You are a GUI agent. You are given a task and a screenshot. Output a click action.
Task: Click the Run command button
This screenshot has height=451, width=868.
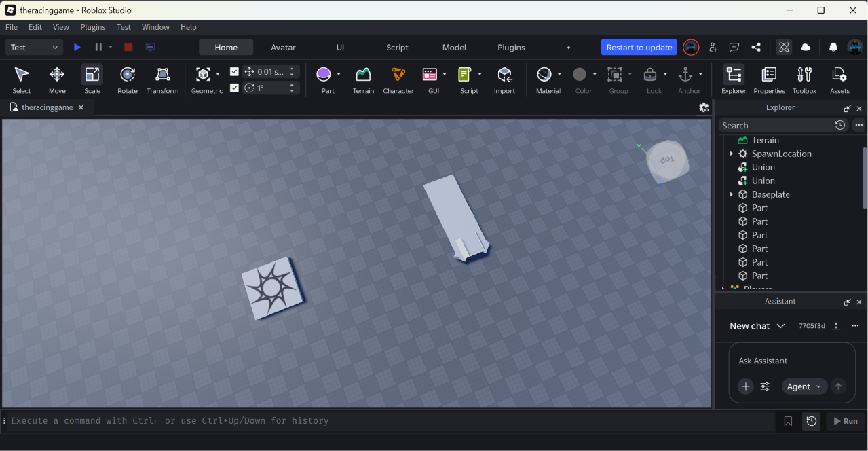845,421
